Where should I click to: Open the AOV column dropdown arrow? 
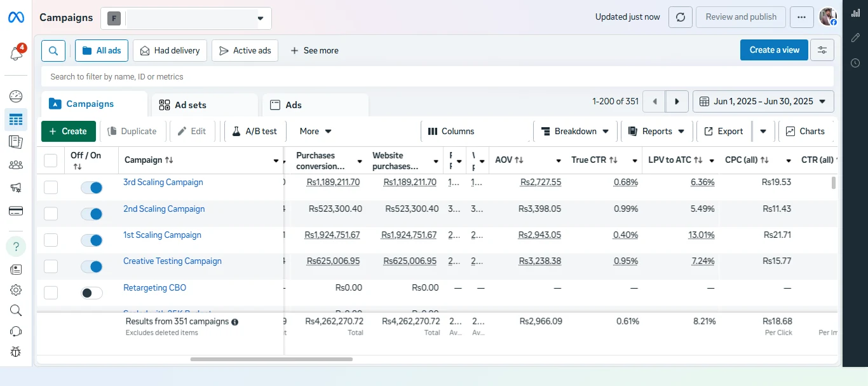click(559, 161)
